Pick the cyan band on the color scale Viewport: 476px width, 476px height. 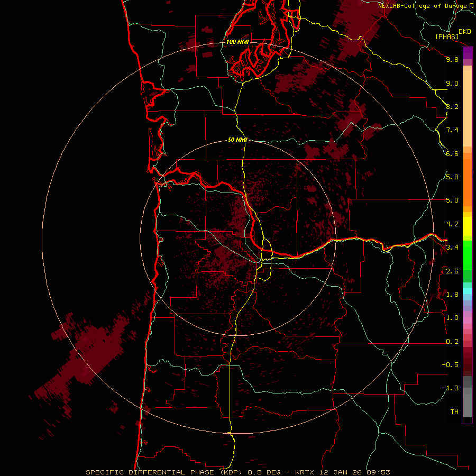(x=467, y=291)
